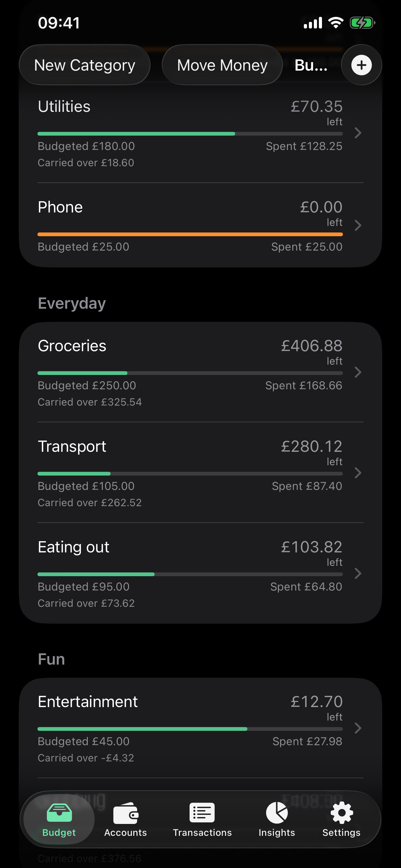Tap the Everyday section header
The width and height of the screenshot is (401, 868).
(x=72, y=303)
